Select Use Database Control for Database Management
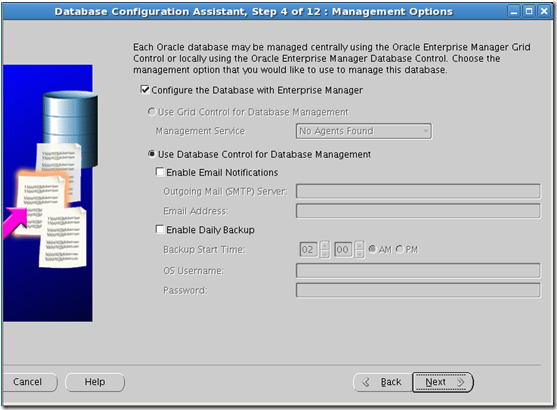The width and height of the screenshot is (557, 410). pyautogui.click(x=152, y=154)
